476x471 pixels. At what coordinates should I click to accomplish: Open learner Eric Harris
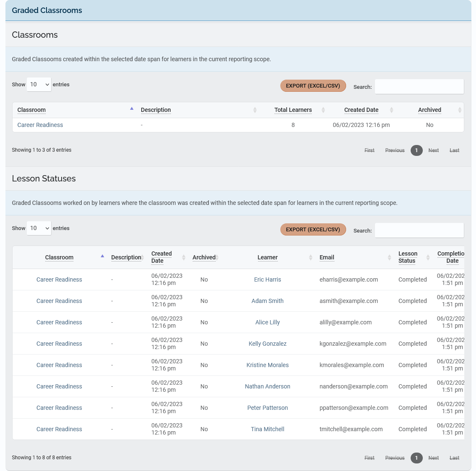click(x=267, y=279)
